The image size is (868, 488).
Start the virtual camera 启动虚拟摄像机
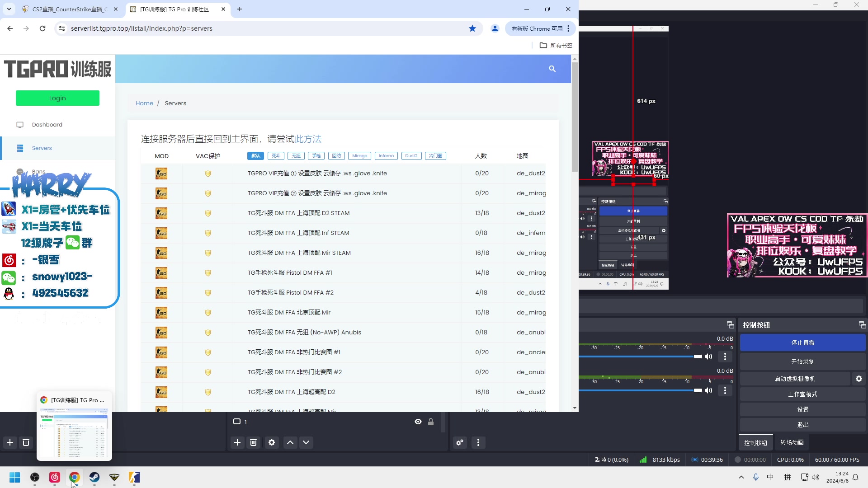pos(795,379)
